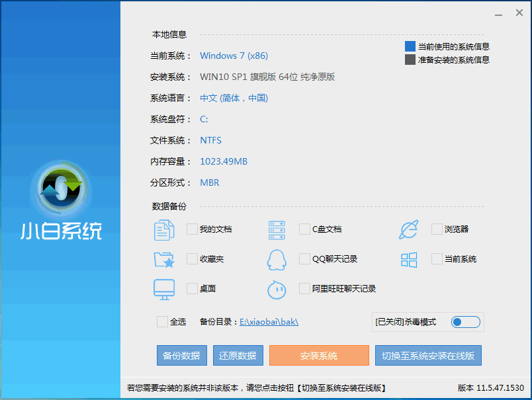Click the QQ penguin chat records icon
Viewport: 532px width, 400px height.
(277, 259)
